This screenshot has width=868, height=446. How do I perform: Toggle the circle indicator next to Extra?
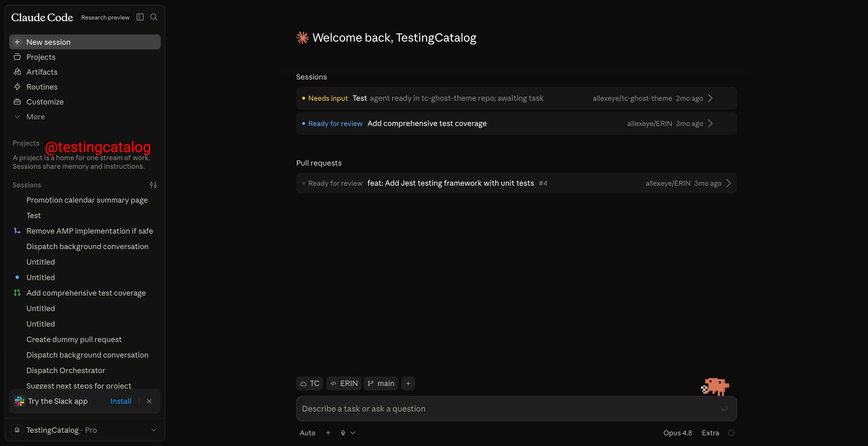pyautogui.click(x=731, y=433)
